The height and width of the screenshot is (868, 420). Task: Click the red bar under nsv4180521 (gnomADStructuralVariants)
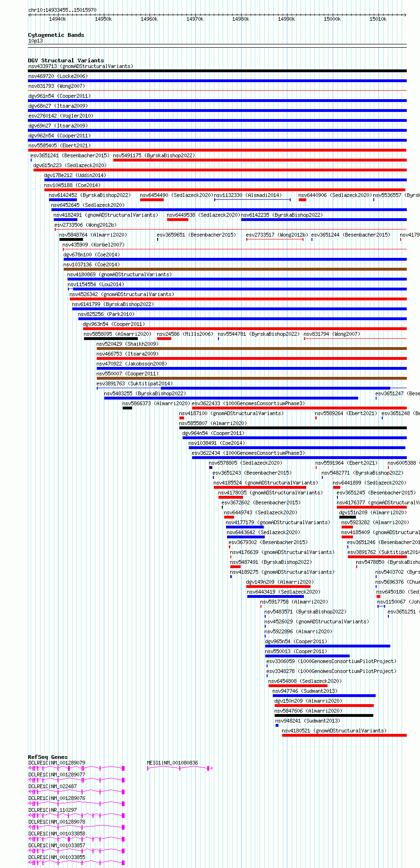point(344,735)
